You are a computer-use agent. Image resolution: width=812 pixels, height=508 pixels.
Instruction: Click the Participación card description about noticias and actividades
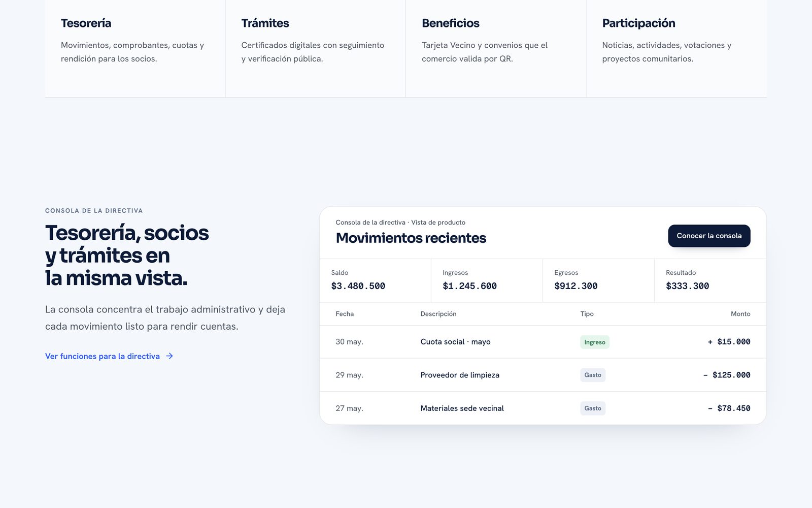click(x=667, y=52)
